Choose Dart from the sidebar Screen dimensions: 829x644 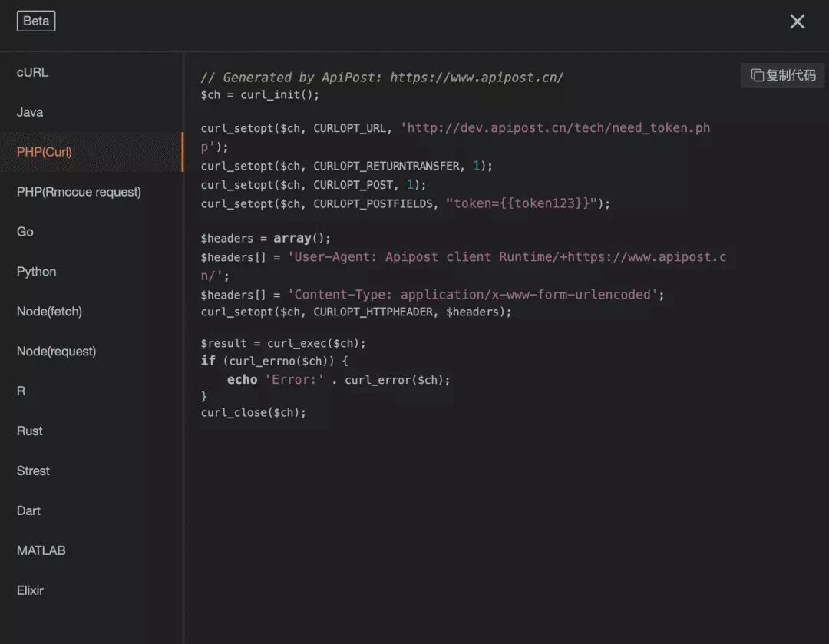(91, 510)
